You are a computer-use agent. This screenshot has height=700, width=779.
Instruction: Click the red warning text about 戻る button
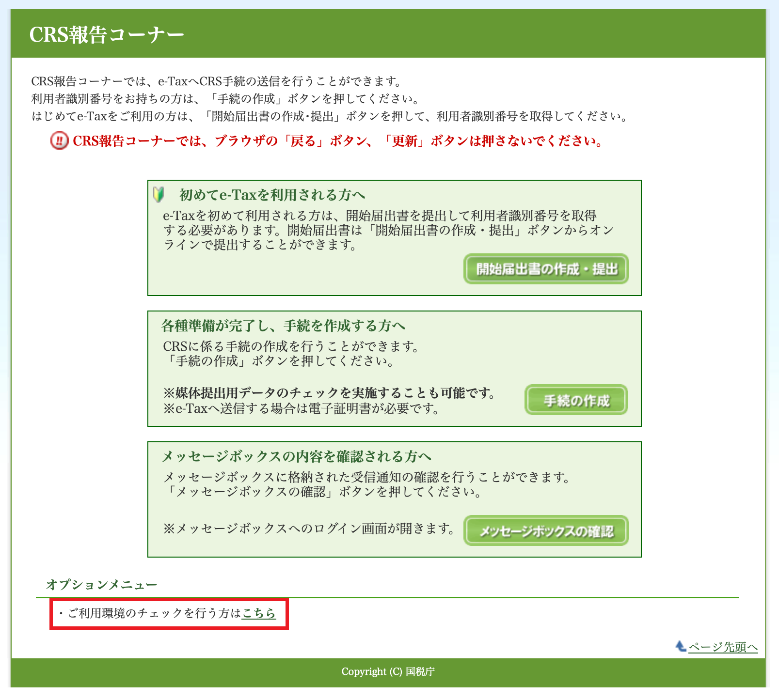(338, 141)
